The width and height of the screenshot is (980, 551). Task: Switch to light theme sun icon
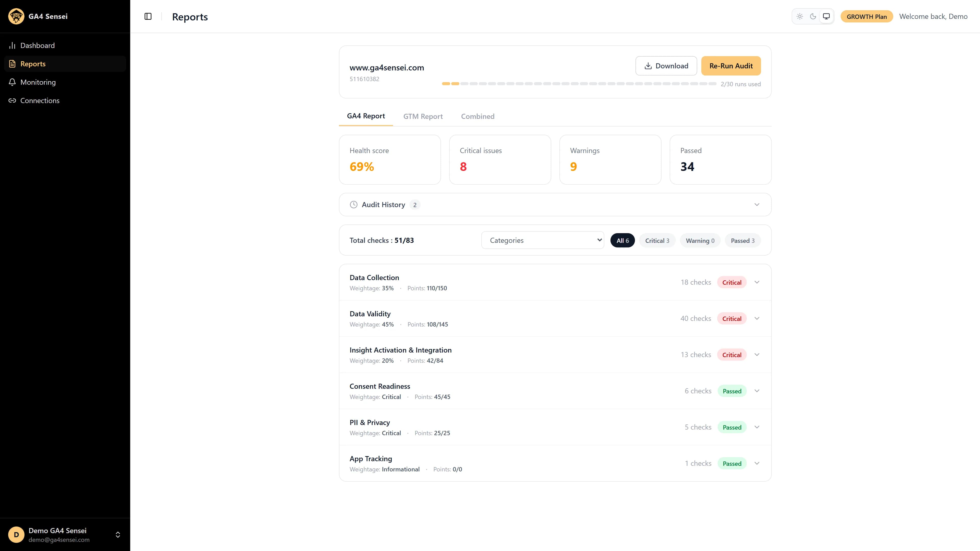pos(800,16)
